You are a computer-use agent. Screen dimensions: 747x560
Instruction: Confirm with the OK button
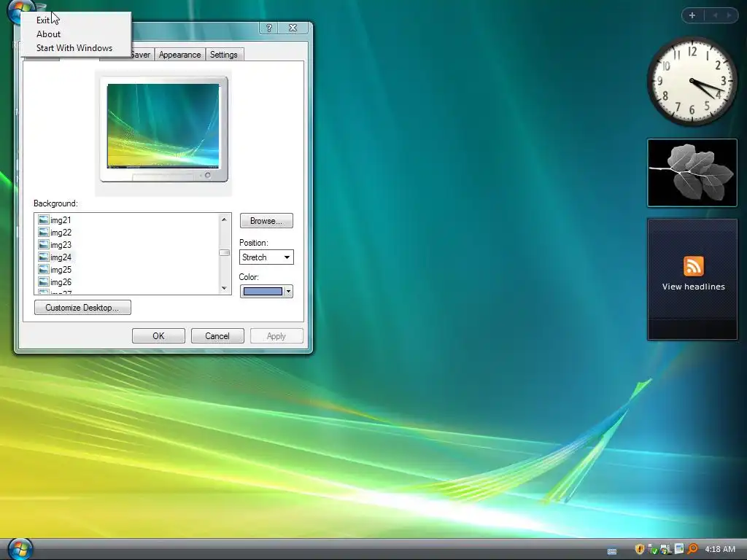click(158, 335)
